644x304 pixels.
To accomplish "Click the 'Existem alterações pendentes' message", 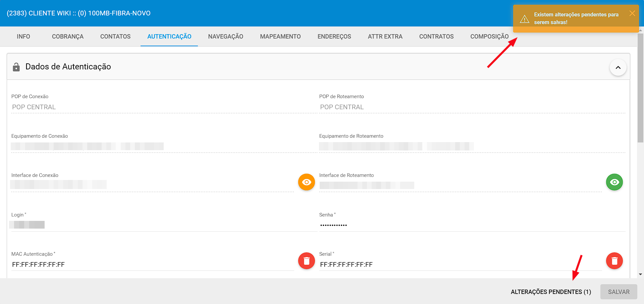I will [x=576, y=18].
